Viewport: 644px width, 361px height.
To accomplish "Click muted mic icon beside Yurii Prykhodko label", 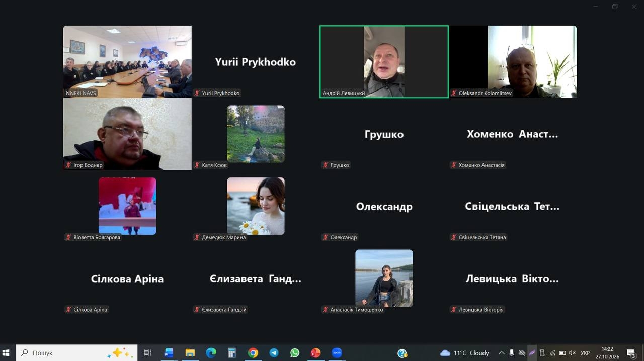I will click(197, 93).
